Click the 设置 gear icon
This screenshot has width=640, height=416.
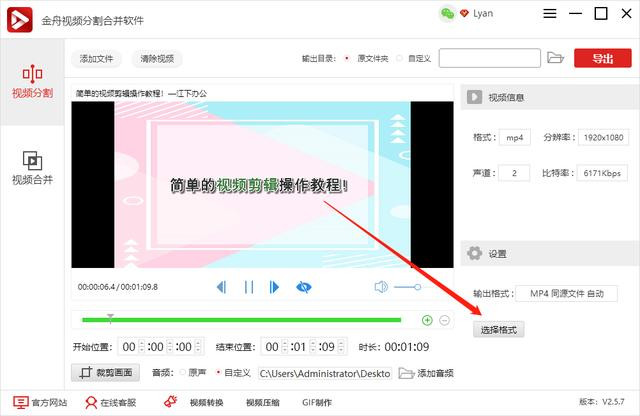click(474, 254)
